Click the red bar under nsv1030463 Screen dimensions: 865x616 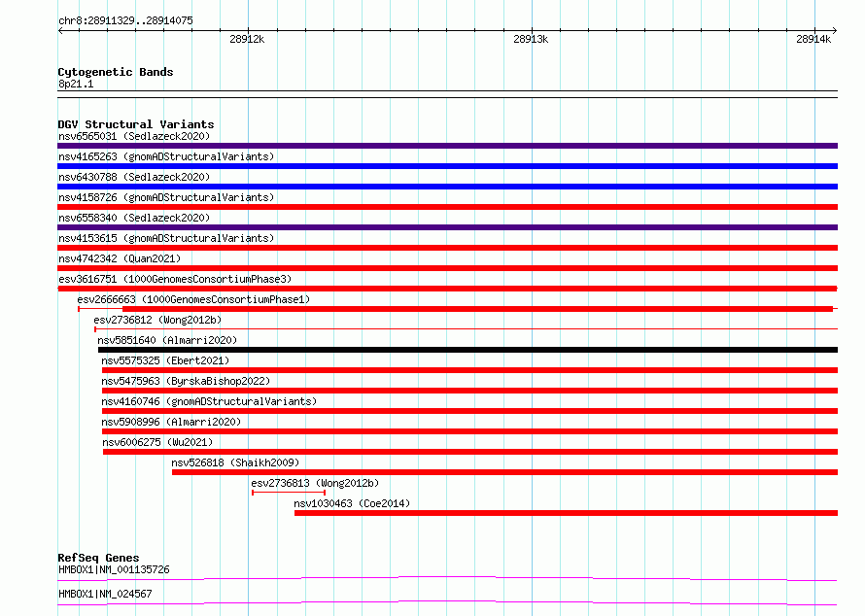tap(566, 513)
